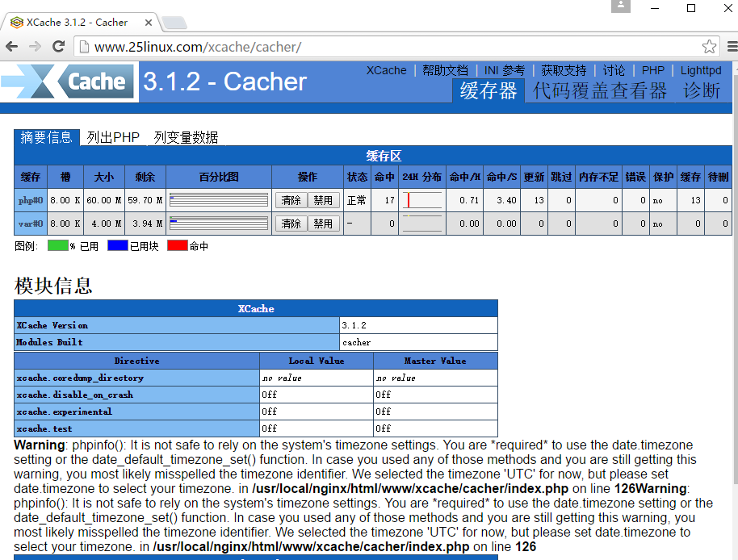Open the 讨论 link

[x=614, y=70]
